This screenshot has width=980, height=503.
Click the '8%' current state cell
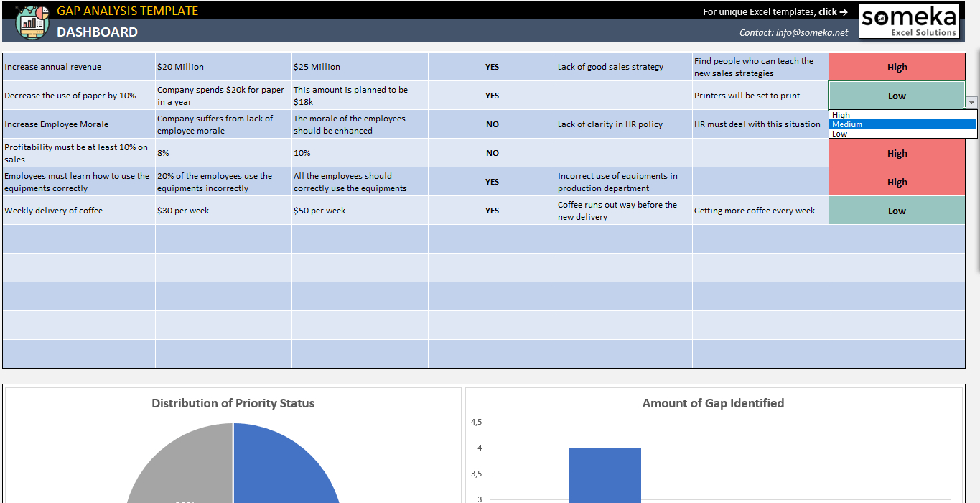(x=223, y=153)
